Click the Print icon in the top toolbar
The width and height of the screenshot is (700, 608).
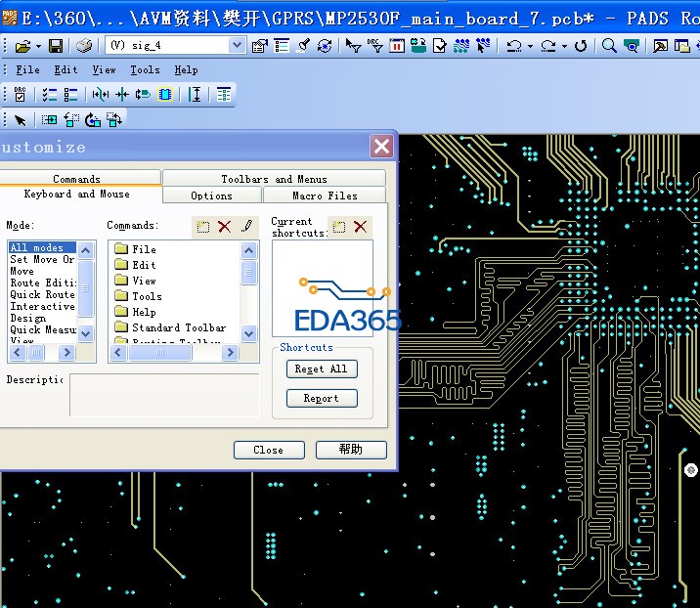[84, 46]
